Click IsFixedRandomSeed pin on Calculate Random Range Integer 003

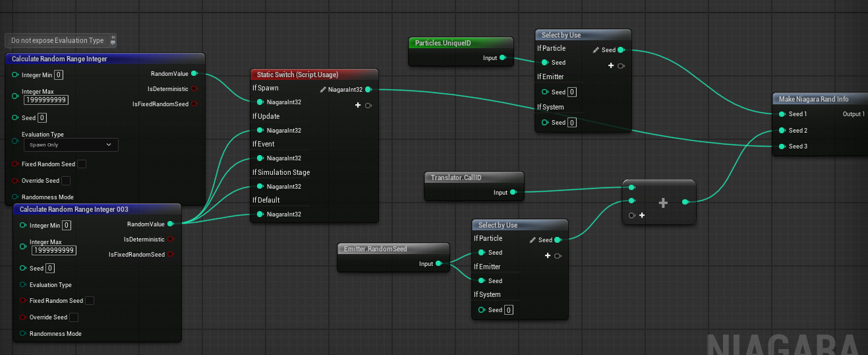(x=171, y=254)
